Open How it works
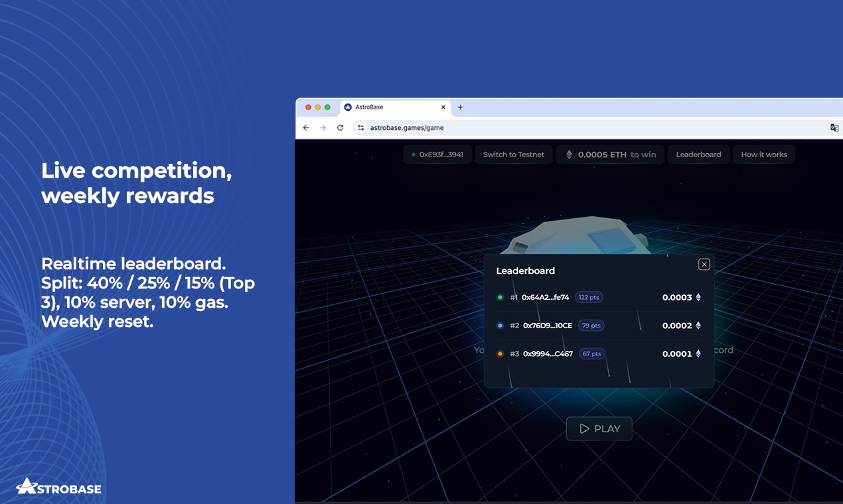This screenshot has height=504, width=843. tap(764, 155)
